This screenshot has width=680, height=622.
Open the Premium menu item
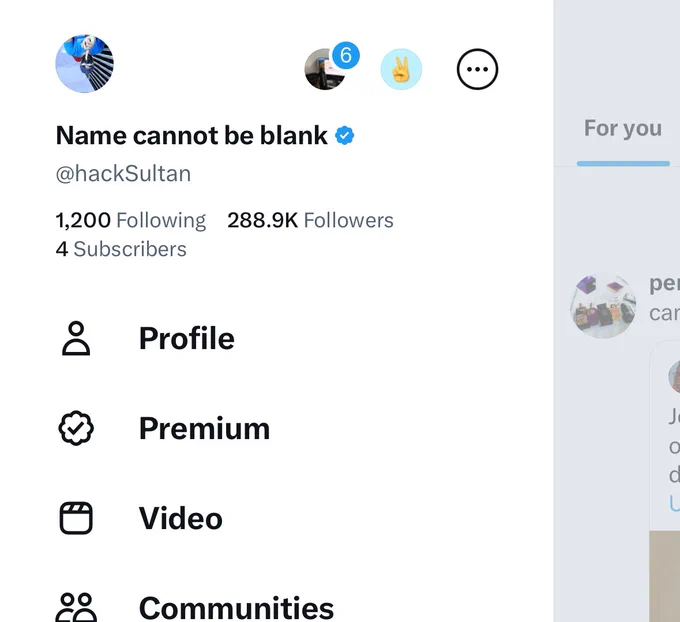[x=204, y=428]
